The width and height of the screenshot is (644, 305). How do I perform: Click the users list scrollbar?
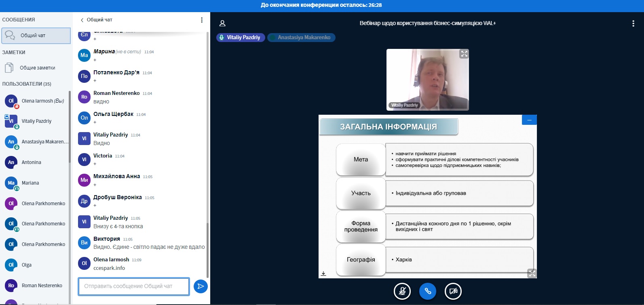(x=70, y=127)
